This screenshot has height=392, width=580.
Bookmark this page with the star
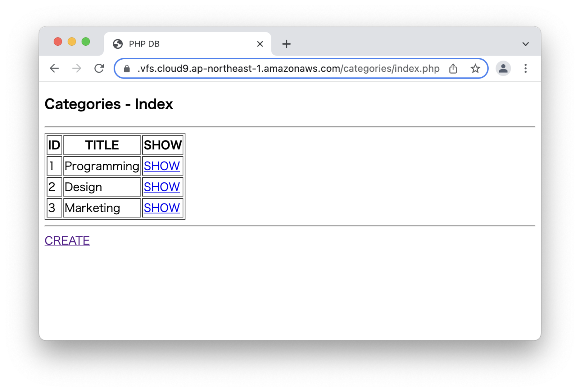pyautogui.click(x=475, y=68)
